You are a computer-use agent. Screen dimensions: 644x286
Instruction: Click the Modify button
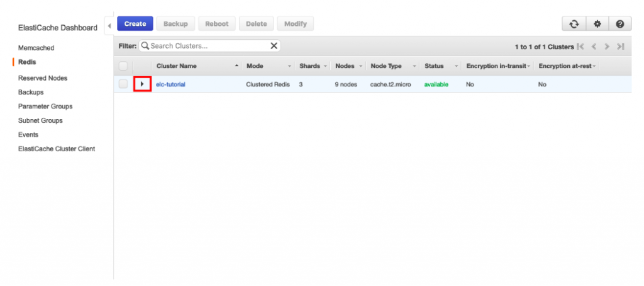click(296, 24)
